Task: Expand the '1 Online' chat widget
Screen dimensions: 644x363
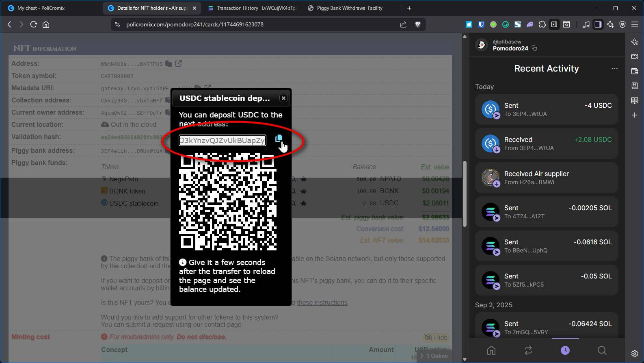Action: tap(434, 356)
